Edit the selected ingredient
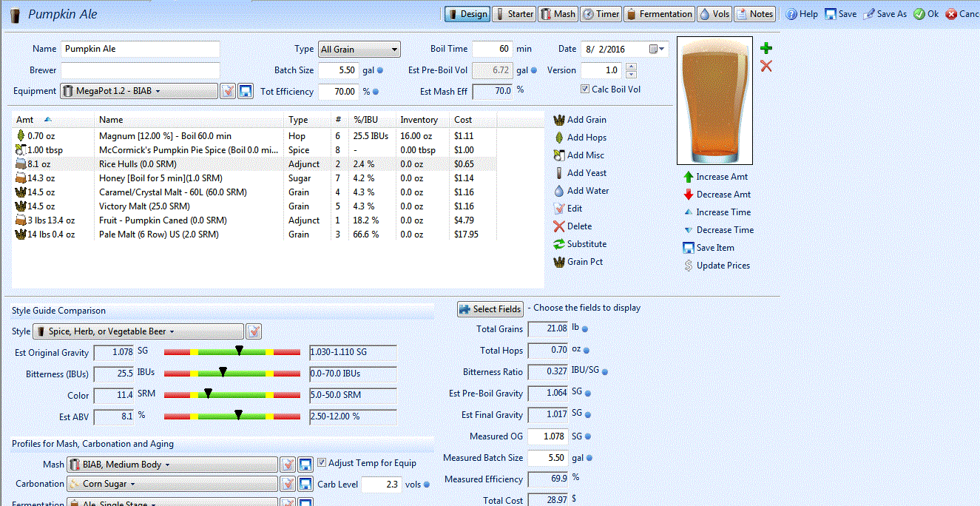This screenshot has height=506, width=980. (568, 209)
